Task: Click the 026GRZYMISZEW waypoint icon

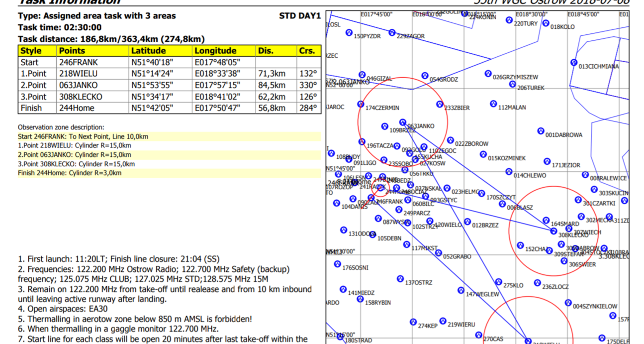Action: (488, 74)
